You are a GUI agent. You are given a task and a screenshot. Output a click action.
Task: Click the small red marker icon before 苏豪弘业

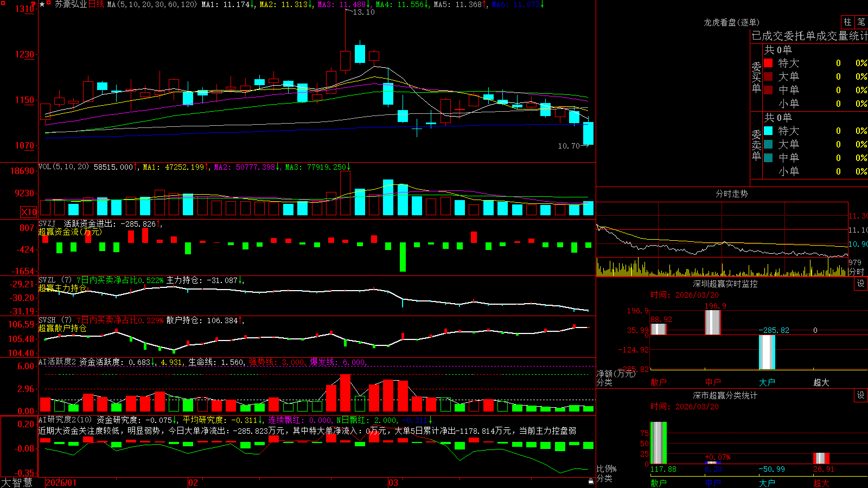49,4
